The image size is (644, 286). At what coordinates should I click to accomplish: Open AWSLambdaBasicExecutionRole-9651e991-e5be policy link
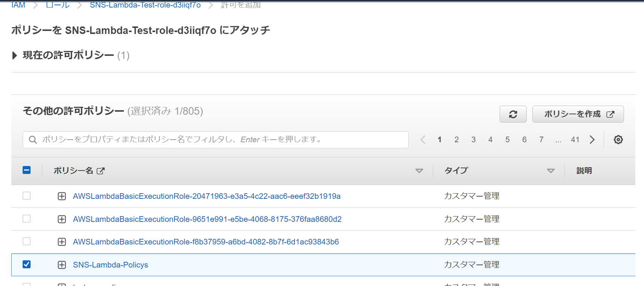[x=207, y=219]
